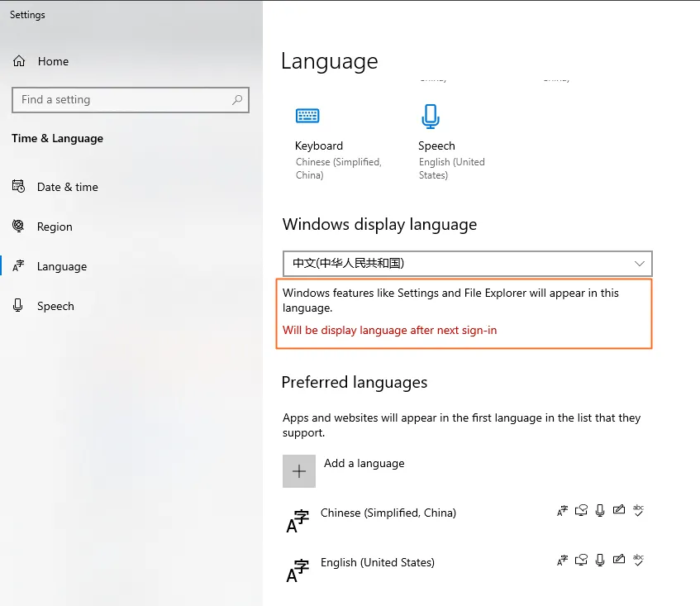Click the spell-check abc icon for English (United States)

638,561
